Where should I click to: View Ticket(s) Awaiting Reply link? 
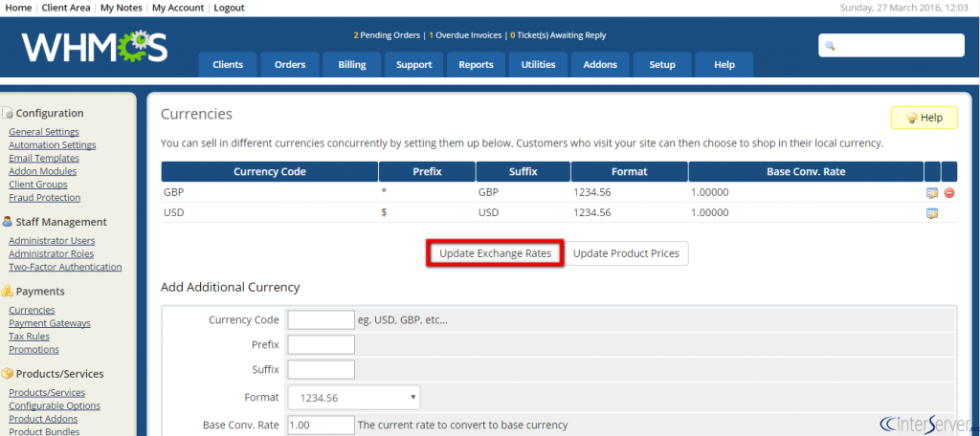[x=558, y=35]
